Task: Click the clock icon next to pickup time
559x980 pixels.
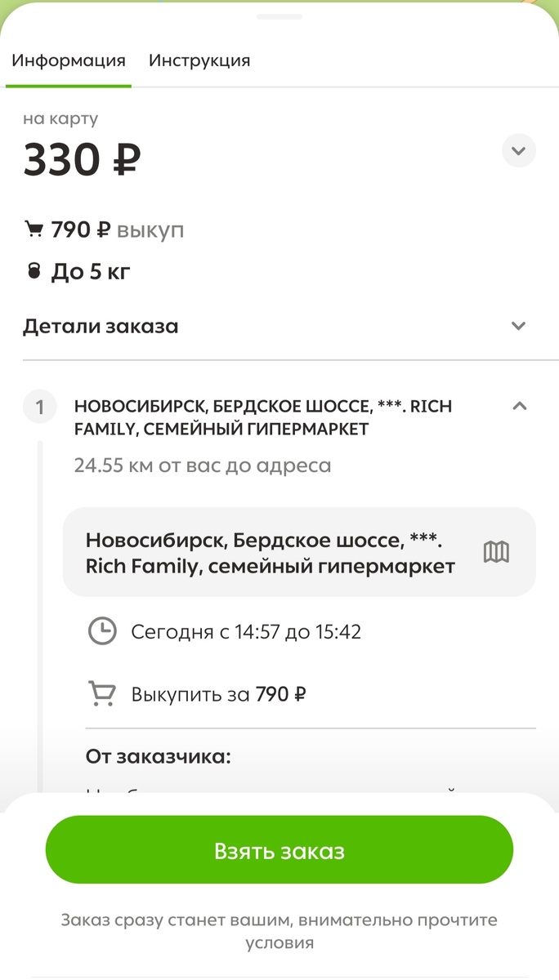Action: [x=102, y=631]
